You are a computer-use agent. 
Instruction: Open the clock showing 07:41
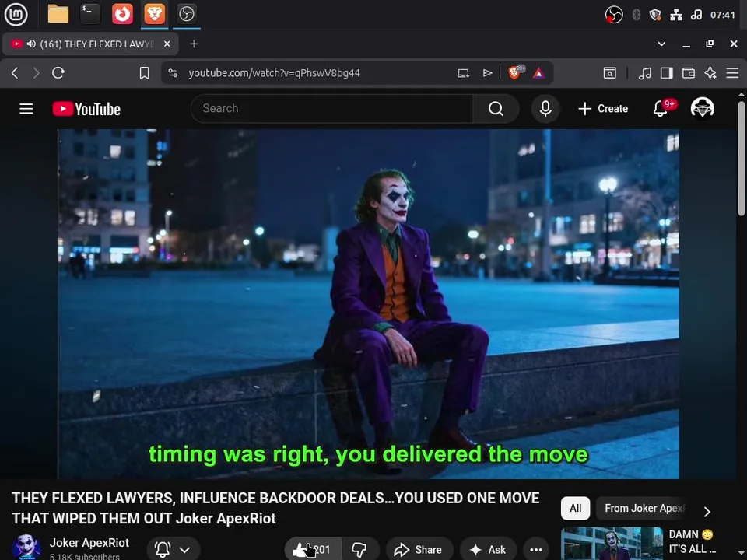(722, 15)
